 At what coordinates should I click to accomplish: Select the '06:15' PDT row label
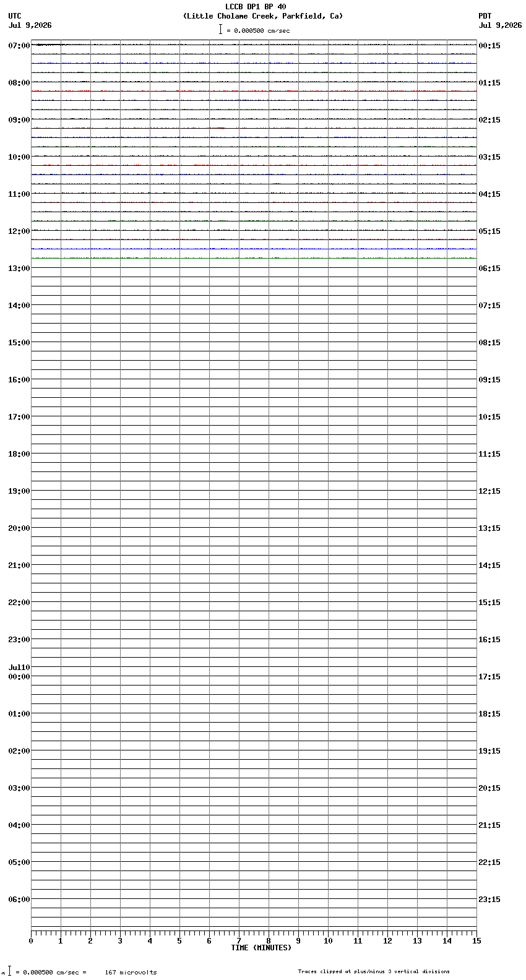click(489, 269)
